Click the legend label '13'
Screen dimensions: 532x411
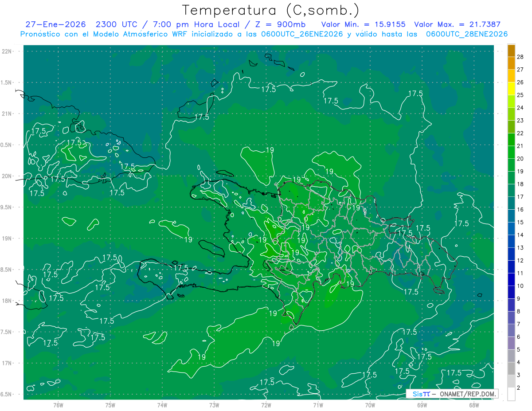pos(520,248)
